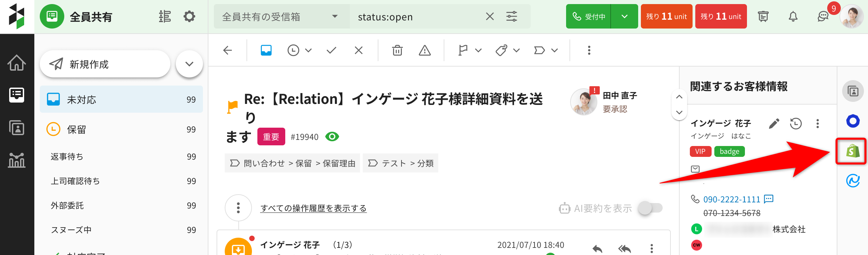The image size is (868, 255).
Task: Click the trash delete icon in toolbar
Action: [x=397, y=51]
